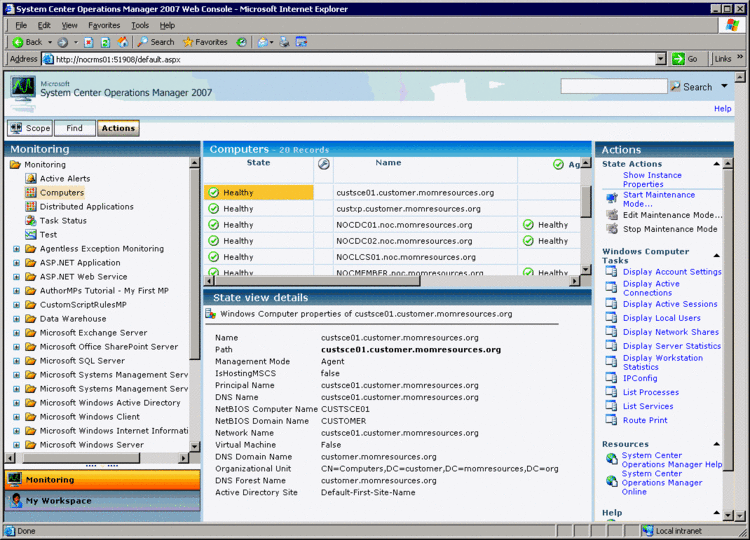Open the Favorites star toolbar button
This screenshot has width=750, height=540.
pos(205,42)
